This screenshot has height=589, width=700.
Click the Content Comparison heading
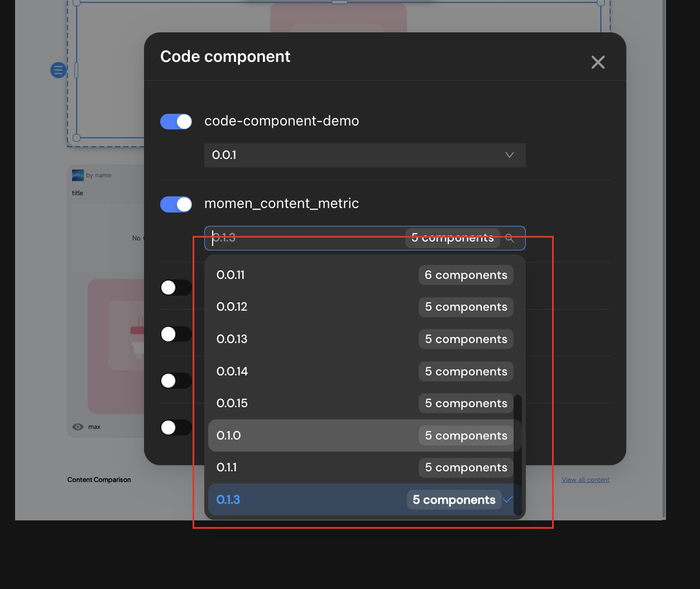pos(99,480)
